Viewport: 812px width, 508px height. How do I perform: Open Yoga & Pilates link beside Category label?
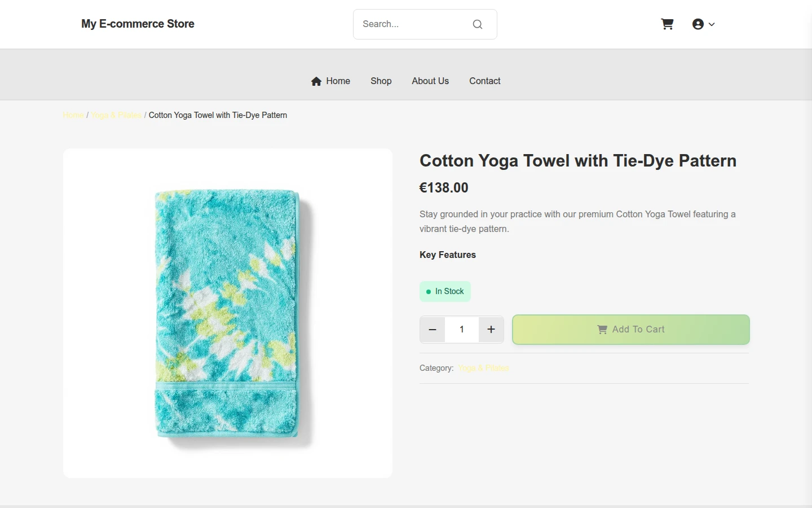point(484,368)
